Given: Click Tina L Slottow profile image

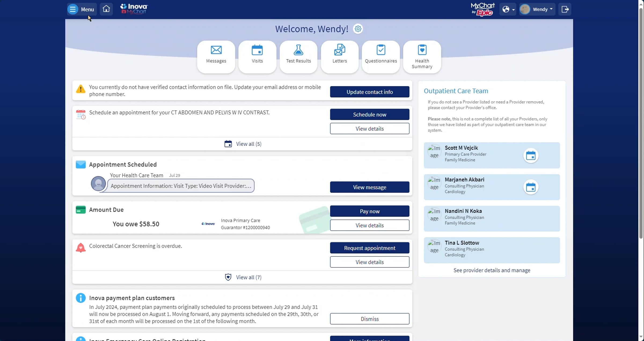Looking at the screenshot, I should click(x=434, y=246).
